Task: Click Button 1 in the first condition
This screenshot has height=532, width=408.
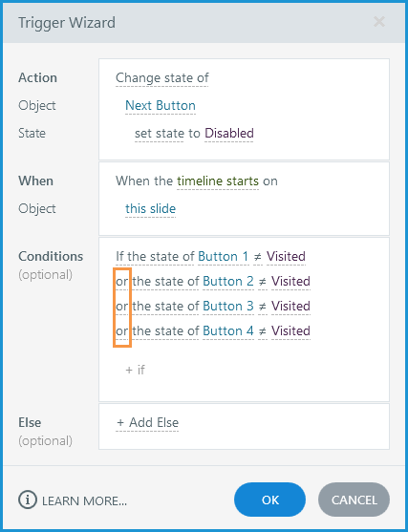Action: click(x=223, y=257)
